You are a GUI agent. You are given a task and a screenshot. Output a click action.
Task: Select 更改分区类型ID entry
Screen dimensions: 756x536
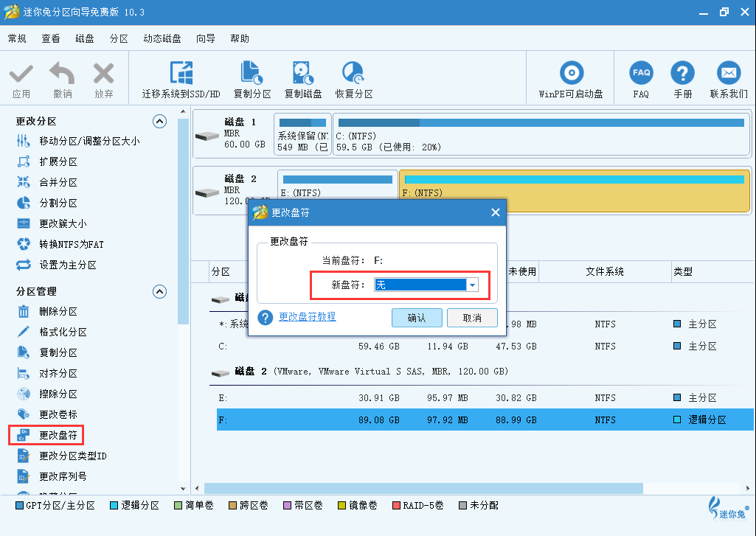[61, 456]
